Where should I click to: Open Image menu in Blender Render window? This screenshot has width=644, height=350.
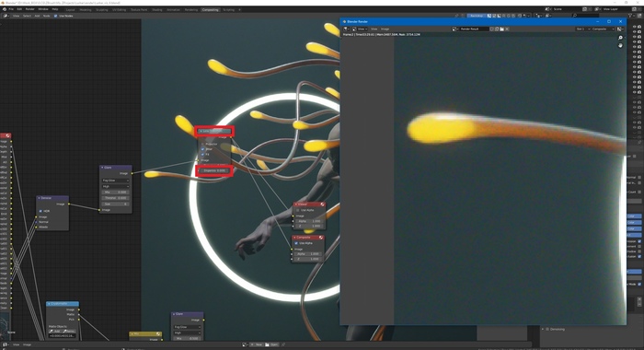(385, 29)
